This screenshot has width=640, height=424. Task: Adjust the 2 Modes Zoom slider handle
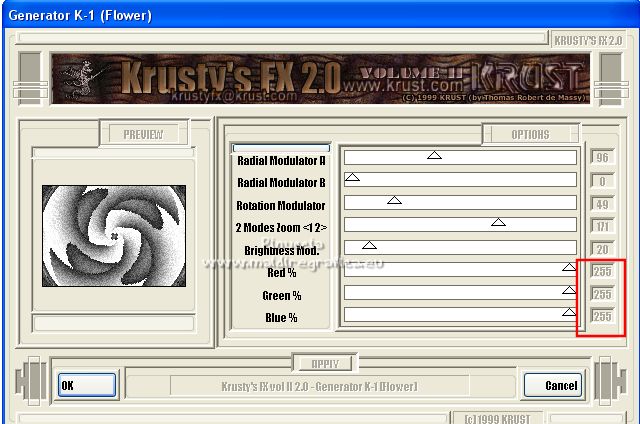click(x=498, y=222)
